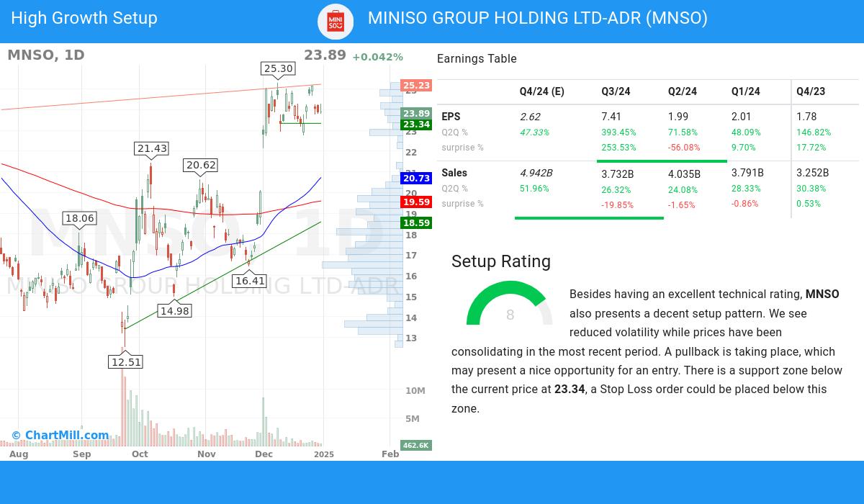Click the 4.035B sales value
864x504 pixels.
(x=685, y=174)
